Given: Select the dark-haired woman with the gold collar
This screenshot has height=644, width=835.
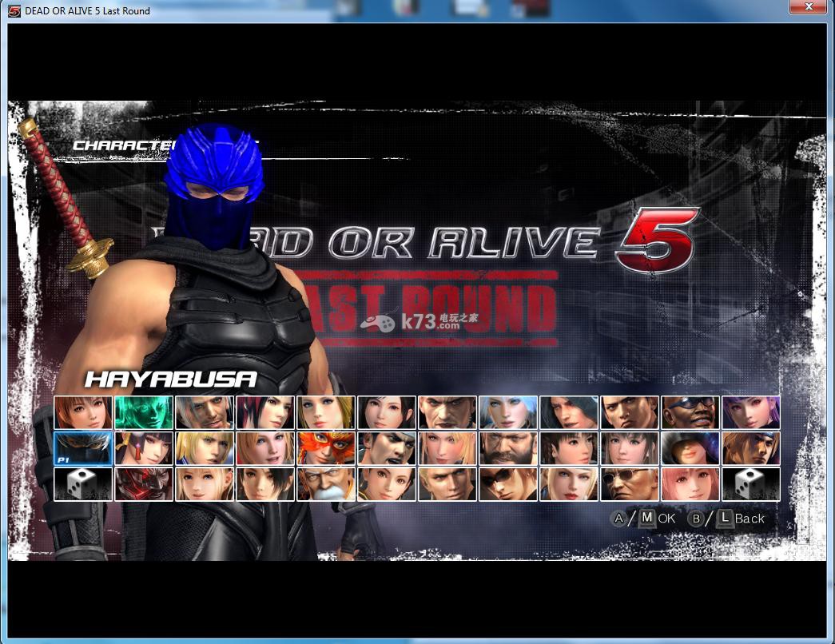Looking at the screenshot, I should click(387, 483).
